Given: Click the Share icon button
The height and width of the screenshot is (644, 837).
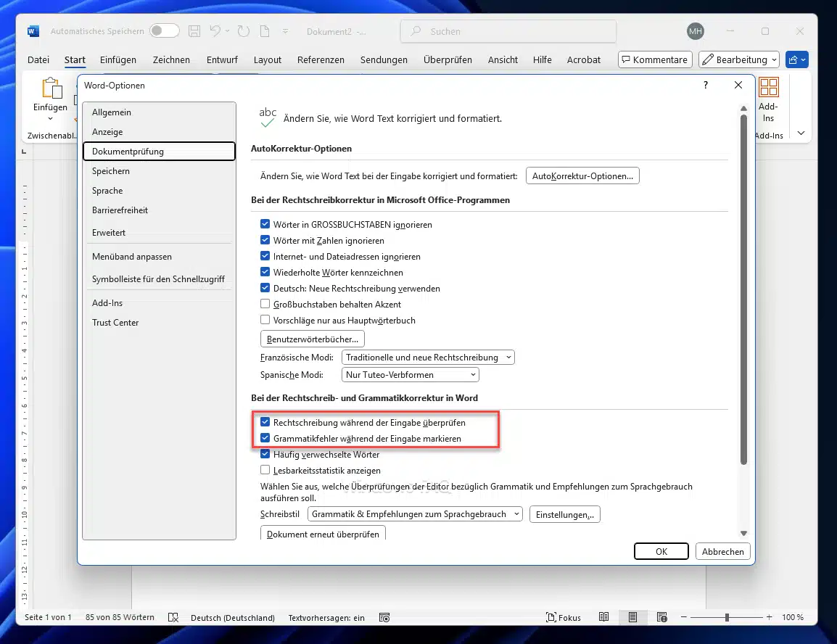Looking at the screenshot, I should click(796, 59).
